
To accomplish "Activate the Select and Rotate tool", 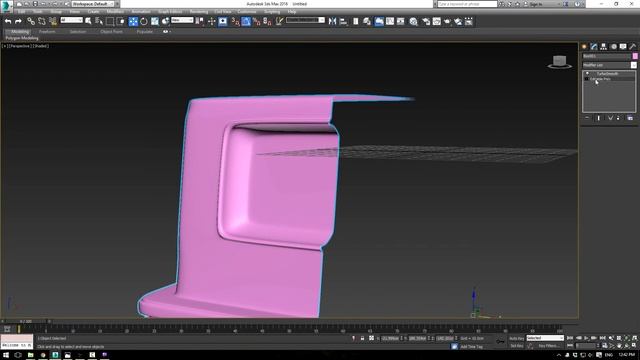I will [144, 21].
